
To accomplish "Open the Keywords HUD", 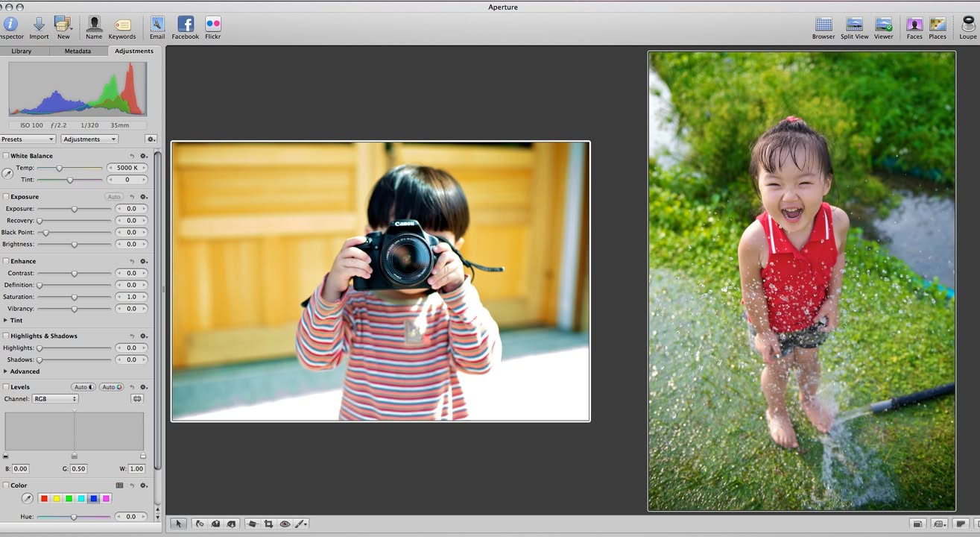I will 121,25.
